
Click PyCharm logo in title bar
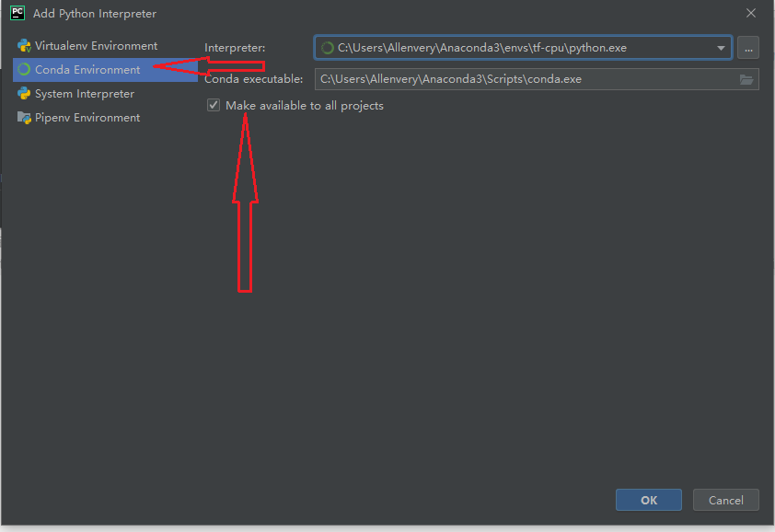[17, 13]
